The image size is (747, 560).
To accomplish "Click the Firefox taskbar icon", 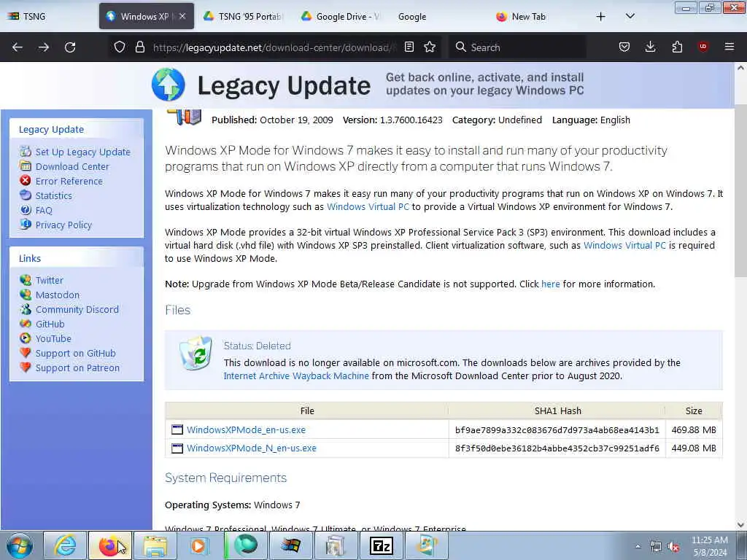I will click(x=109, y=545).
